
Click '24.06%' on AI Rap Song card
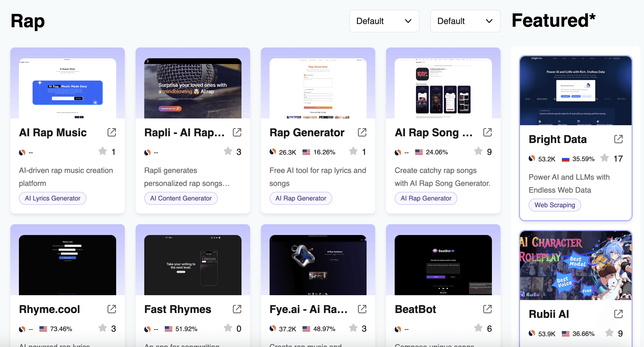(437, 152)
